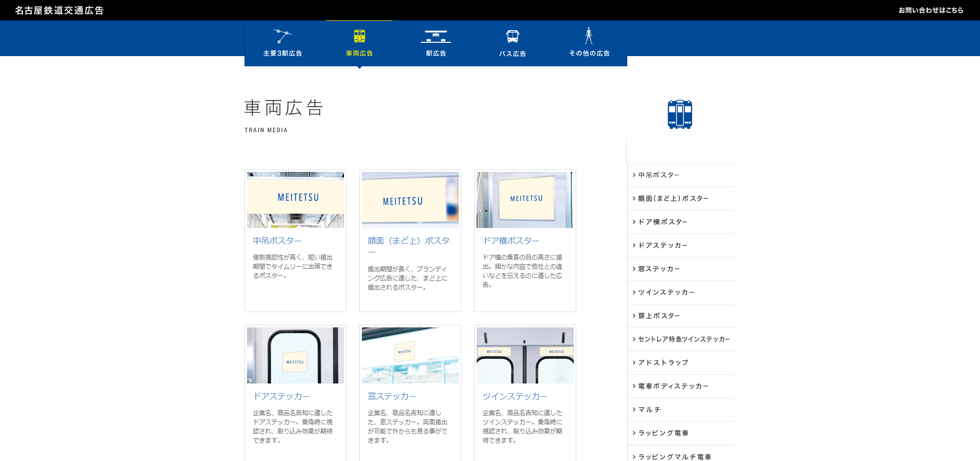Image resolution: width=980 pixels, height=461 pixels.
Task: Select セントレア特急ツインステッカー in sidebar
Action: pyautogui.click(x=683, y=339)
